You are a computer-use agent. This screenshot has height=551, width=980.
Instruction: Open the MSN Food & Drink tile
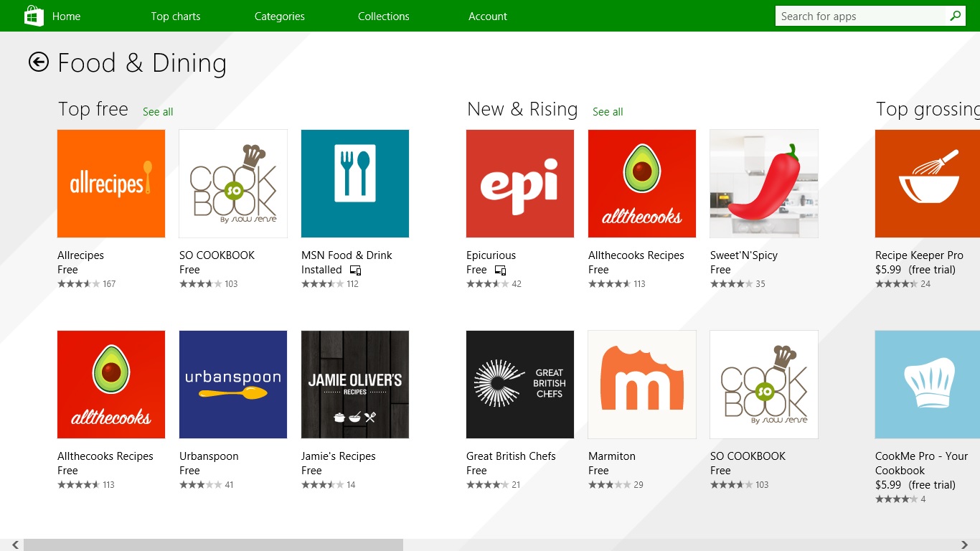[355, 184]
